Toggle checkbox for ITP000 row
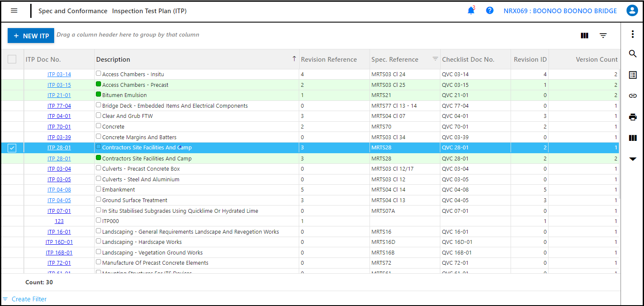Screen dimensions: 644x306 point(98,220)
